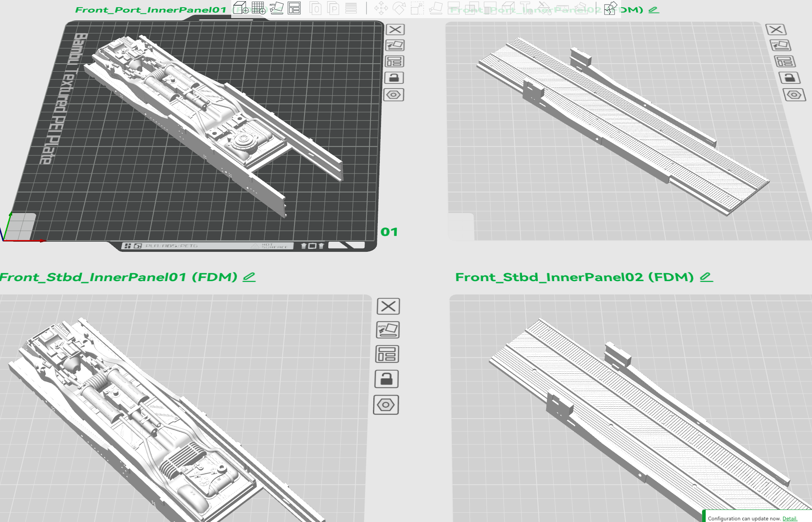This screenshot has width=812, height=522.
Task: Open the Assembly view puzzle icon
Action: point(611,8)
